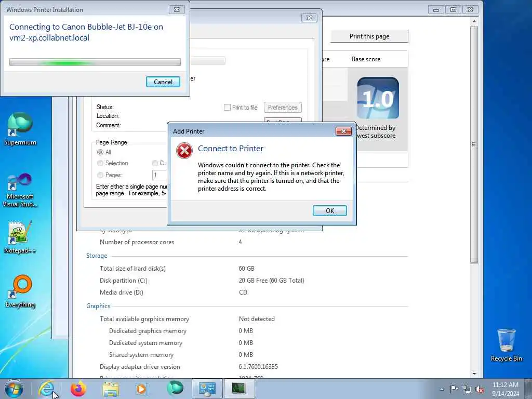
Task: Open the Everything search desktop icon
Action: tap(20, 291)
